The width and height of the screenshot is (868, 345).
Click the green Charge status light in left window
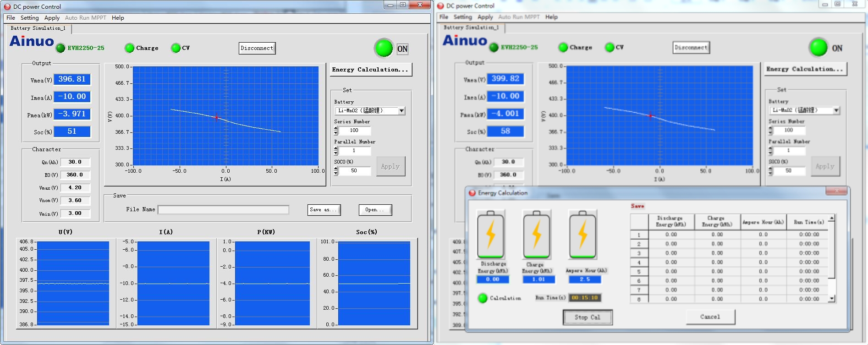point(130,48)
